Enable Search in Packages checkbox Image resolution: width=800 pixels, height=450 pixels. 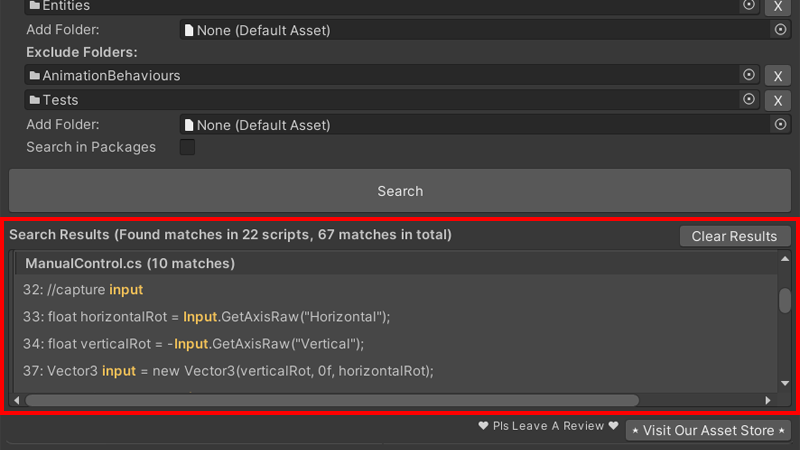(x=187, y=147)
